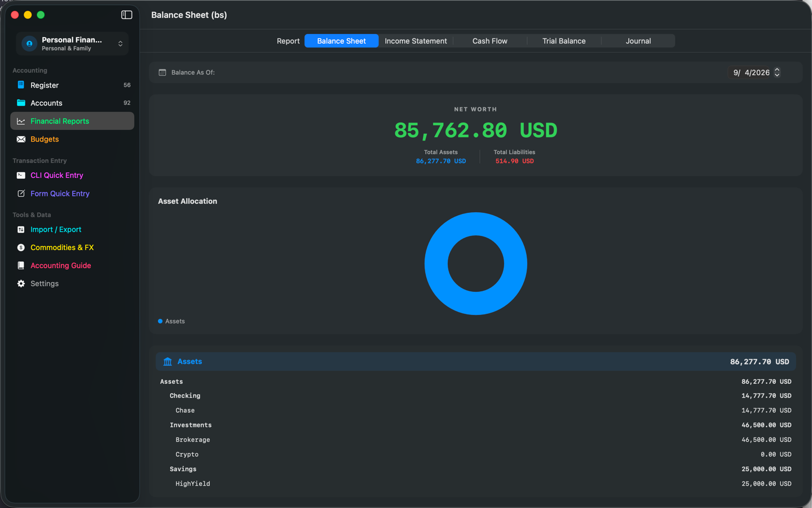The width and height of the screenshot is (812, 508).
Task: Click Total Assets value 86,277.70 USD
Action: [441, 161]
